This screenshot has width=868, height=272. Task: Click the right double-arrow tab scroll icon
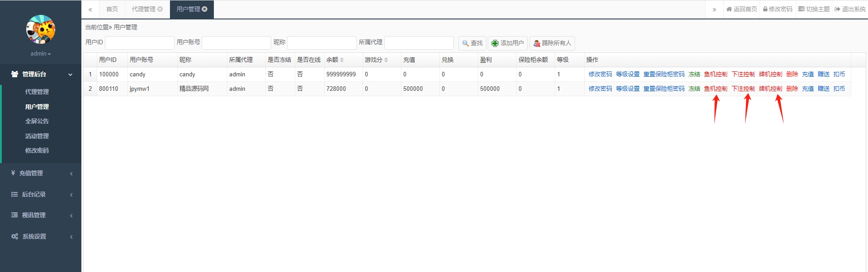coord(714,9)
